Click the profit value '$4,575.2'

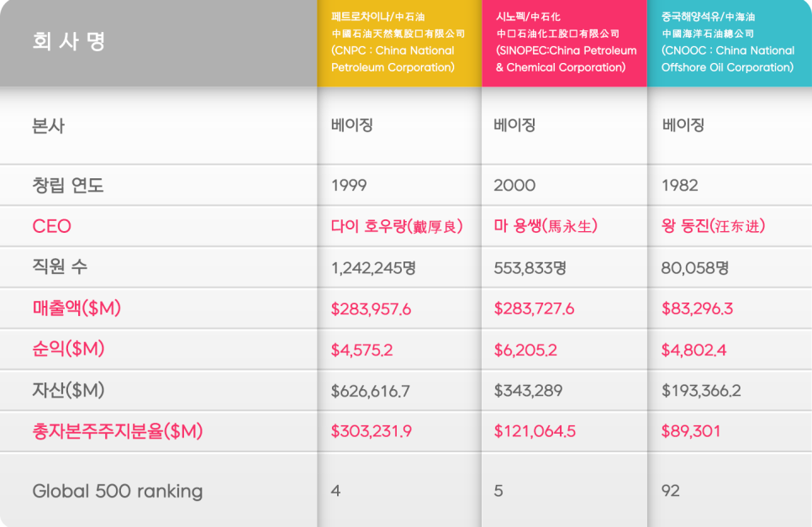362,350
